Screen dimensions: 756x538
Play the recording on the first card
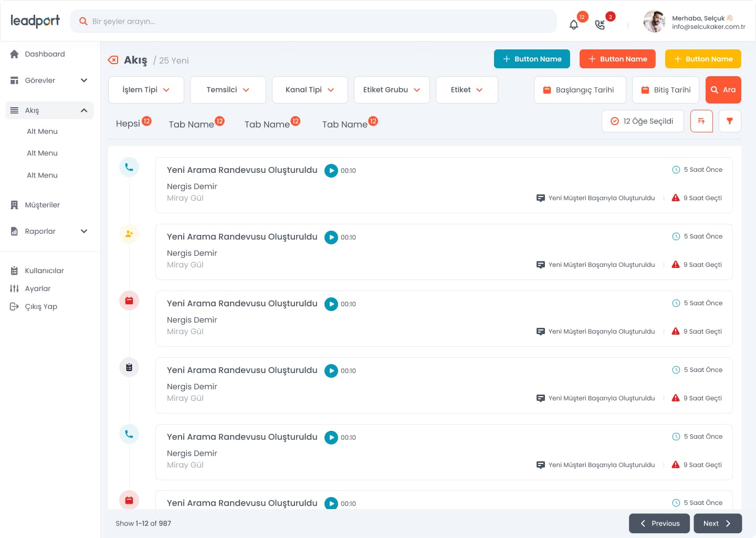tap(331, 171)
